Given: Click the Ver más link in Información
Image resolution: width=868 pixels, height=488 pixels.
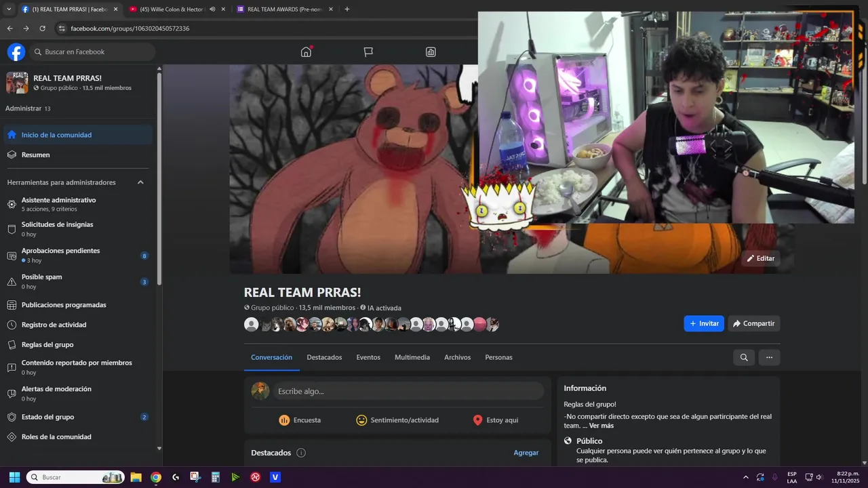Looking at the screenshot, I should (601, 426).
